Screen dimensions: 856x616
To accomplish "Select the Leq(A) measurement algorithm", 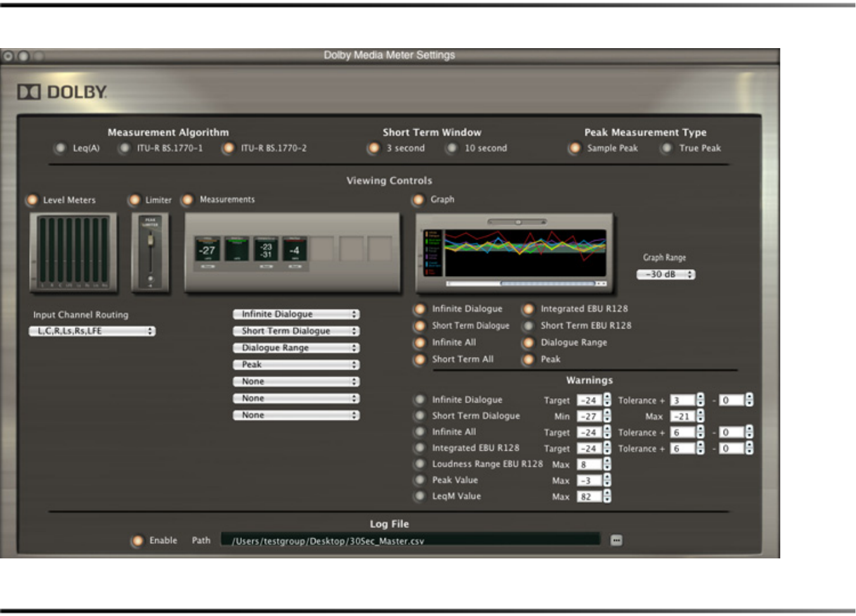I will pos(61,148).
